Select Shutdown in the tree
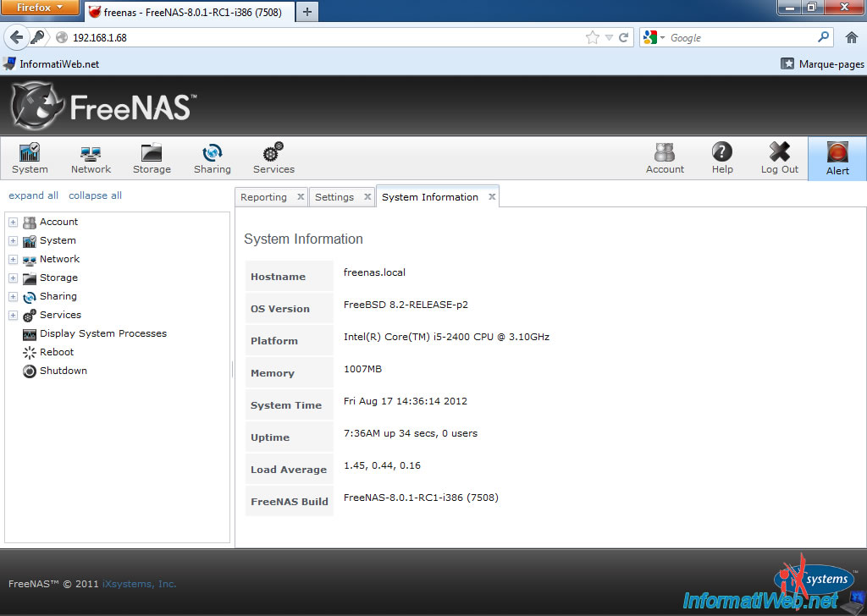 [x=63, y=371]
